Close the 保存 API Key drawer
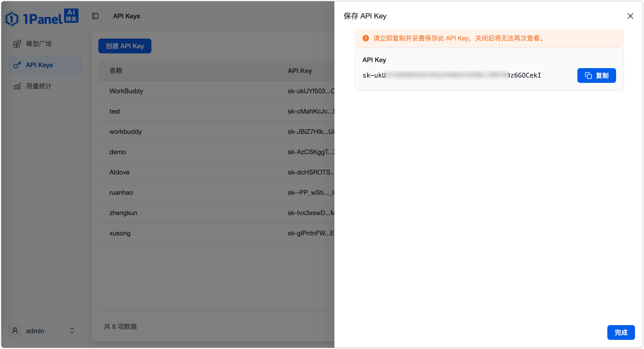Viewport: 644px width, 349px height. pos(630,16)
